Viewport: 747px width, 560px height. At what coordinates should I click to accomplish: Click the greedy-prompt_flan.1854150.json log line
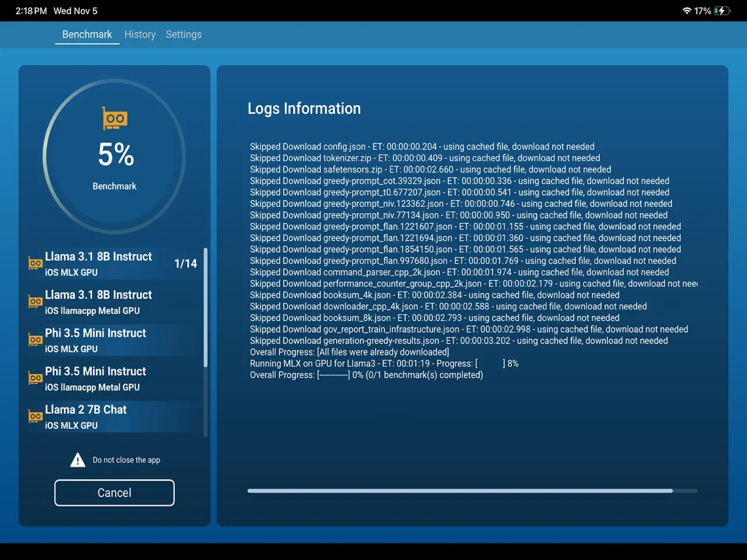coord(465,249)
